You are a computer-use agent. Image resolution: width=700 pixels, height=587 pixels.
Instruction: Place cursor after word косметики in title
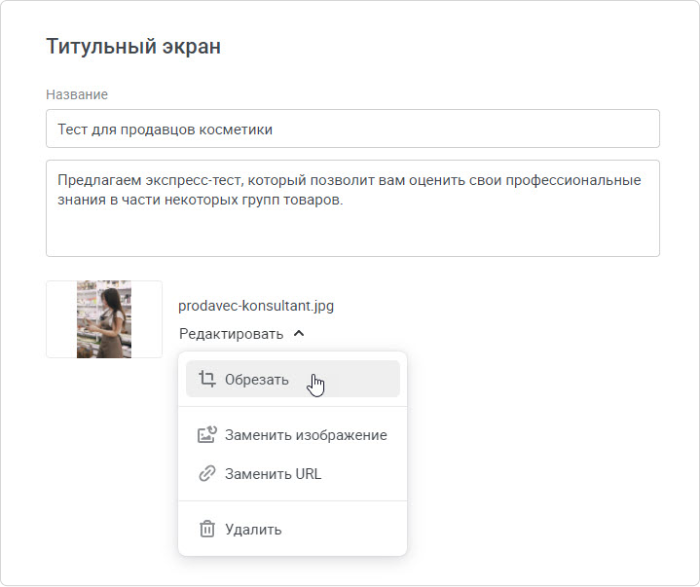point(273,129)
